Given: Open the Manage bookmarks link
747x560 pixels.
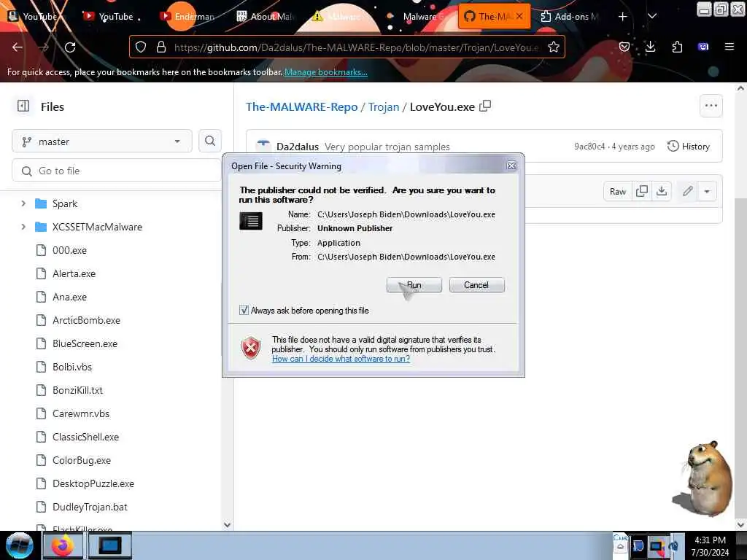Looking at the screenshot, I should pyautogui.click(x=326, y=72).
